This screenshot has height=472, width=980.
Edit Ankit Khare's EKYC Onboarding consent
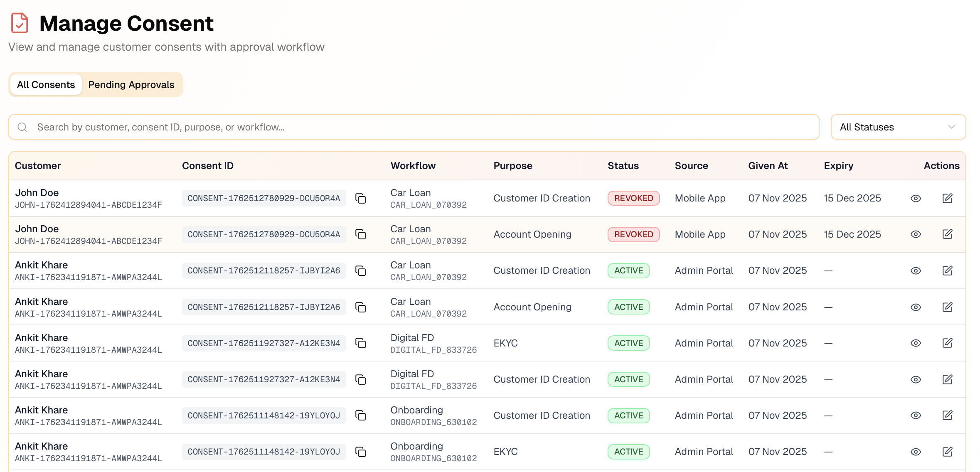948,452
